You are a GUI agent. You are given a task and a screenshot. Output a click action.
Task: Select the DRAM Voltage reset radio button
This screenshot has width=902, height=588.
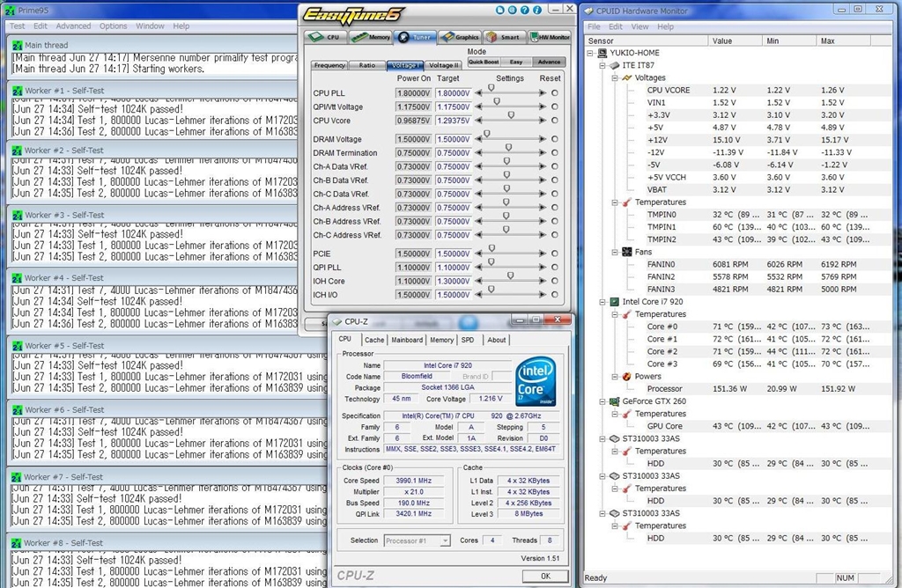555,139
